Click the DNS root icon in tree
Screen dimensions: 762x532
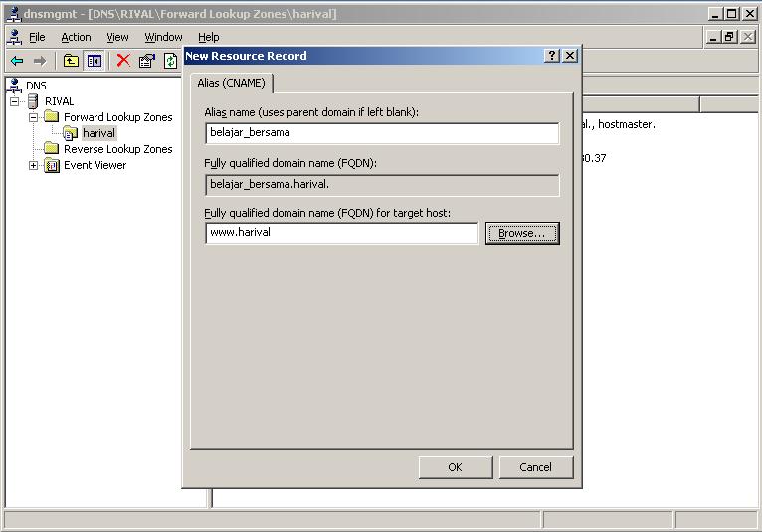coord(14,86)
